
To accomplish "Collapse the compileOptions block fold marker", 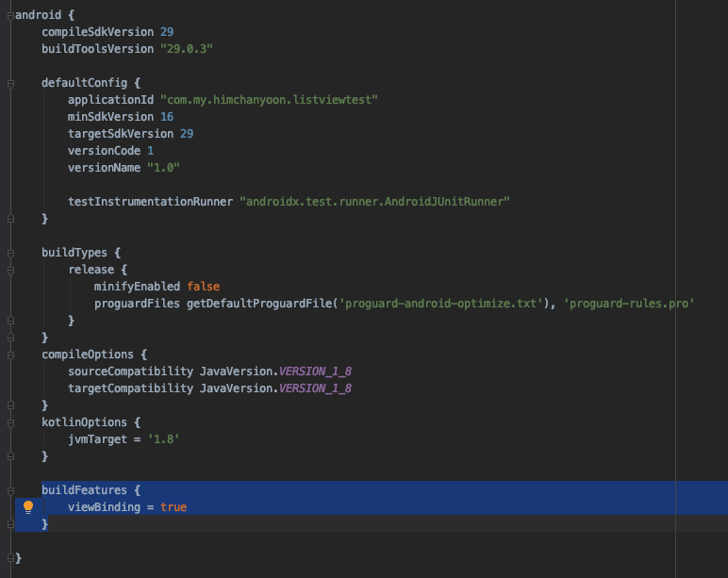I will point(10,355).
